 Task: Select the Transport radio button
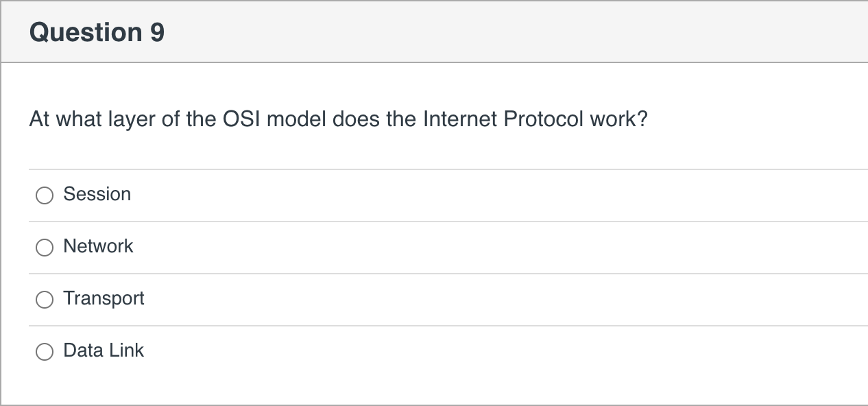click(44, 300)
